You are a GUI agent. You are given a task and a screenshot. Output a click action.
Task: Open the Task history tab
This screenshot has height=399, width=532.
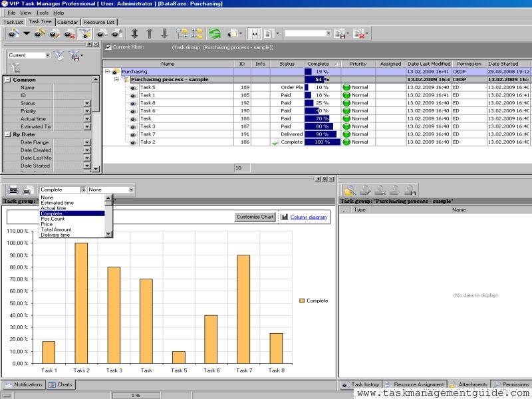click(x=361, y=384)
